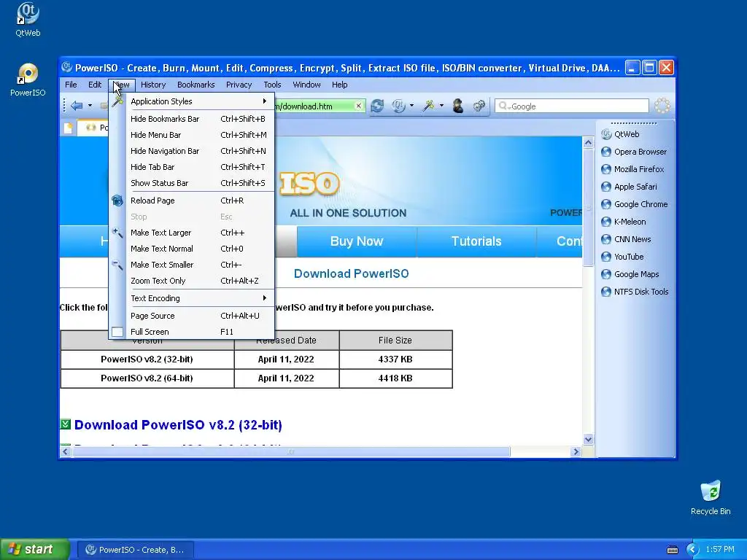Choose Make Text Smaller
This screenshot has height=560, width=747.
pyautogui.click(x=192, y=265)
